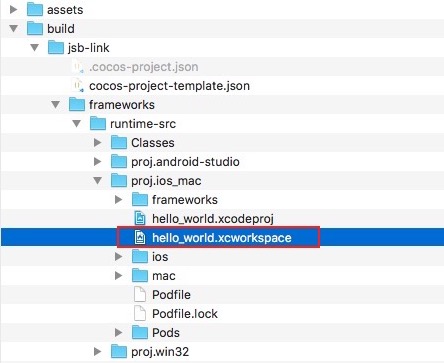Select the hello_world.xcworkspace file name
Viewport: 444px width, 363px height.
pyautogui.click(x=222, y=238)
